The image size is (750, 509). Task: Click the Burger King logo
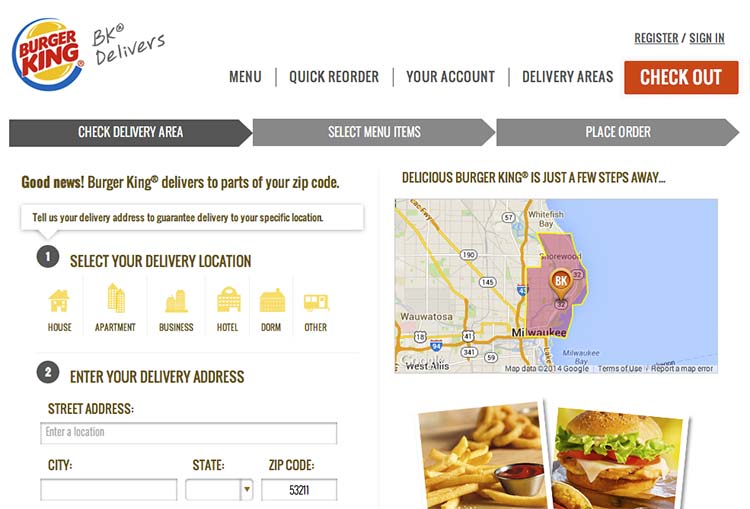(48, 55)
